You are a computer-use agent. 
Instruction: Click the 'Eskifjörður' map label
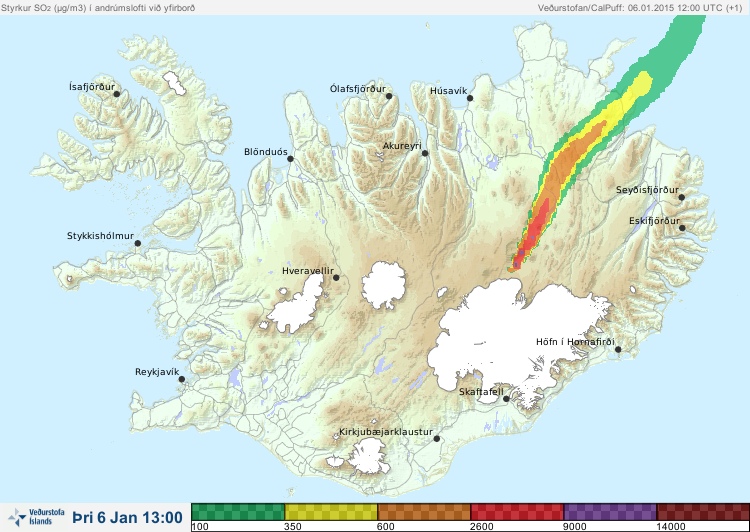click(654, 221)
